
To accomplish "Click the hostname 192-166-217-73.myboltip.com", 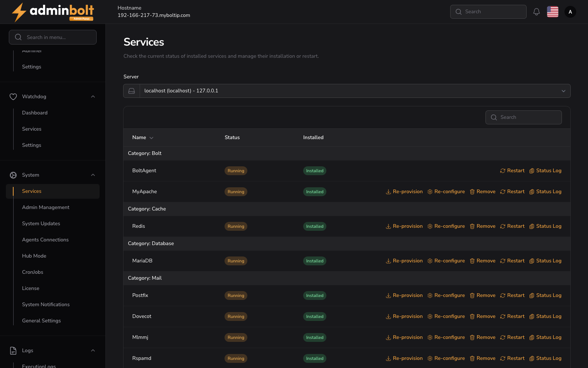I will pyautogui.click(x=154, y=15).
